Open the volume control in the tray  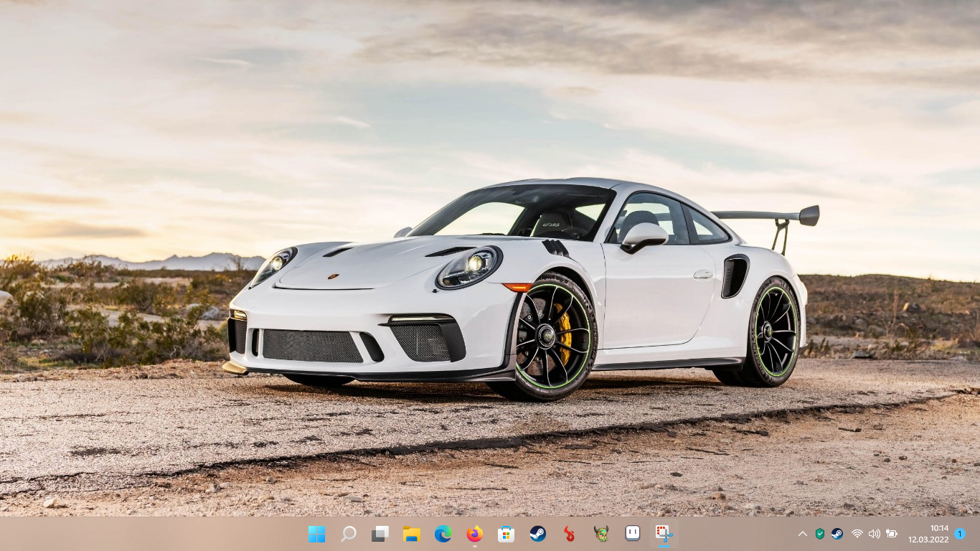874,534
